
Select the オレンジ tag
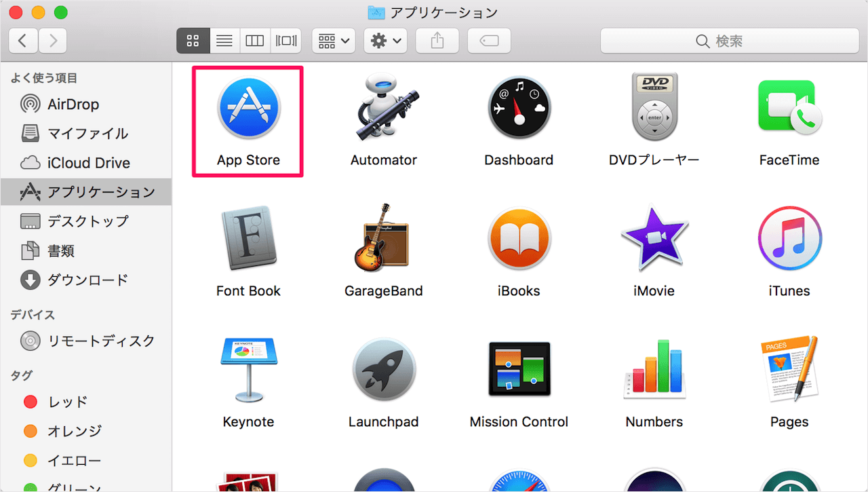click(x=85, y=431)
